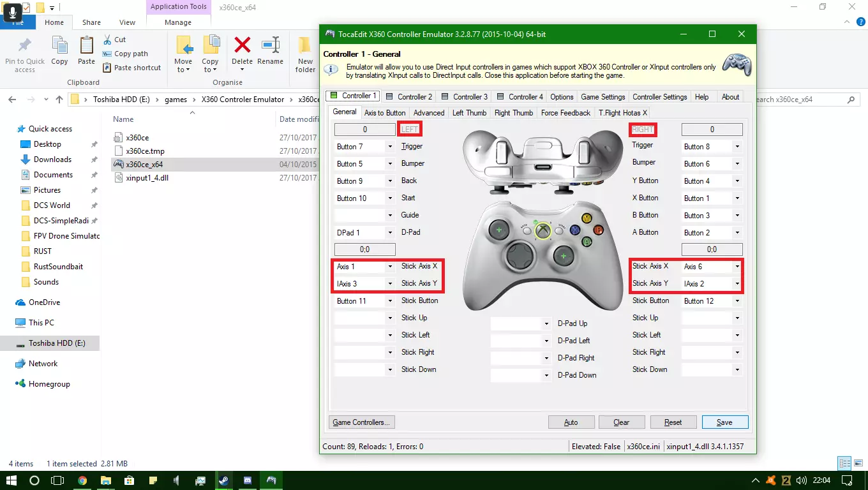Screen dimensions: 868x490
Task: Select This PC in navigation pane
Action: (x=41, y=323)
